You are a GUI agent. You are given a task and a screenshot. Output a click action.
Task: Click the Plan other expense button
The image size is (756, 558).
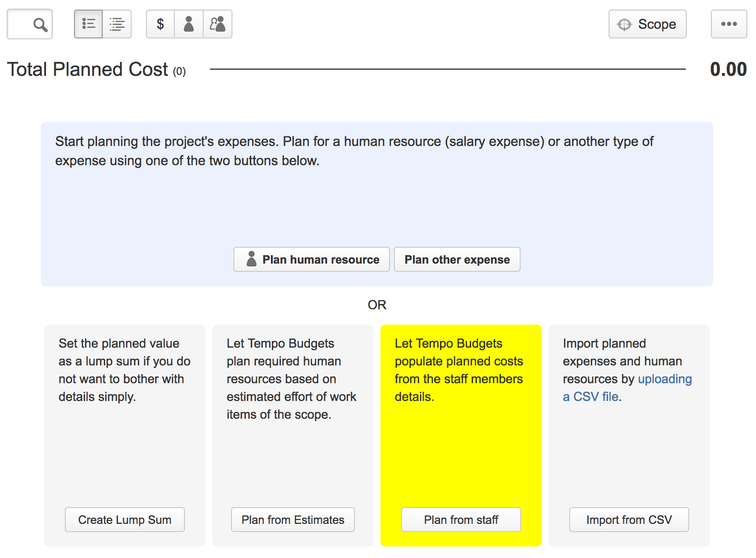(457, 259)
